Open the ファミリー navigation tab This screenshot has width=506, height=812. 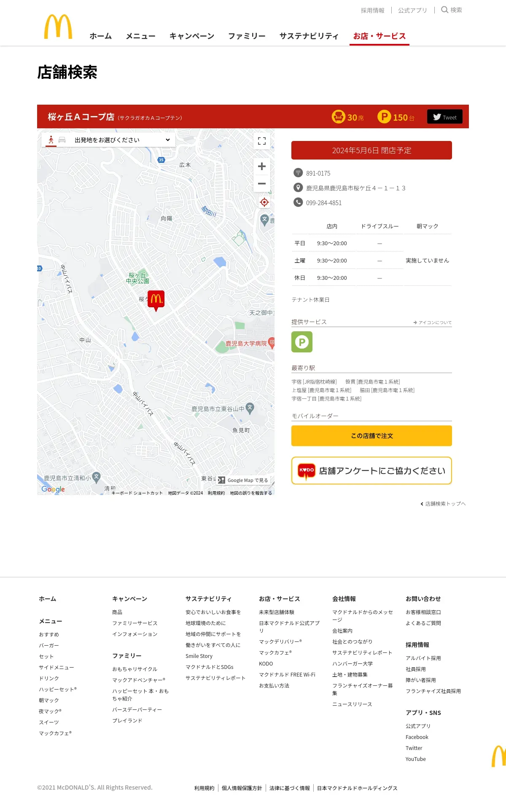(x=247, y=36)
